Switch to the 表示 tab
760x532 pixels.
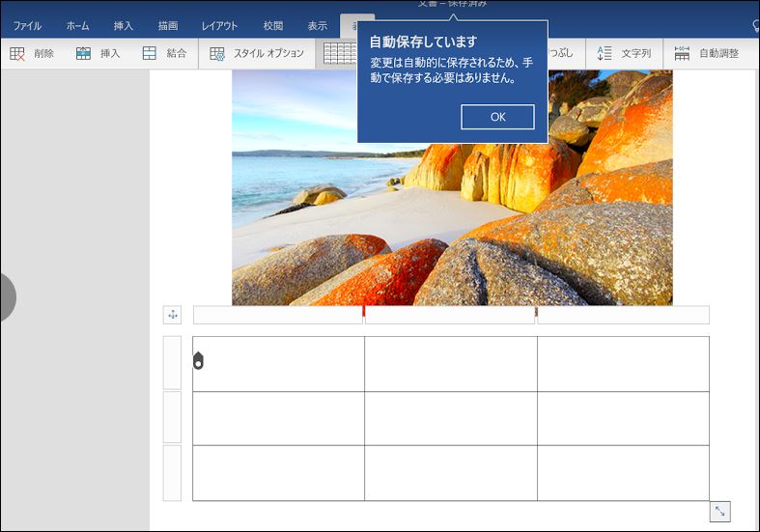pyautogui.click(x=318, y=26)
